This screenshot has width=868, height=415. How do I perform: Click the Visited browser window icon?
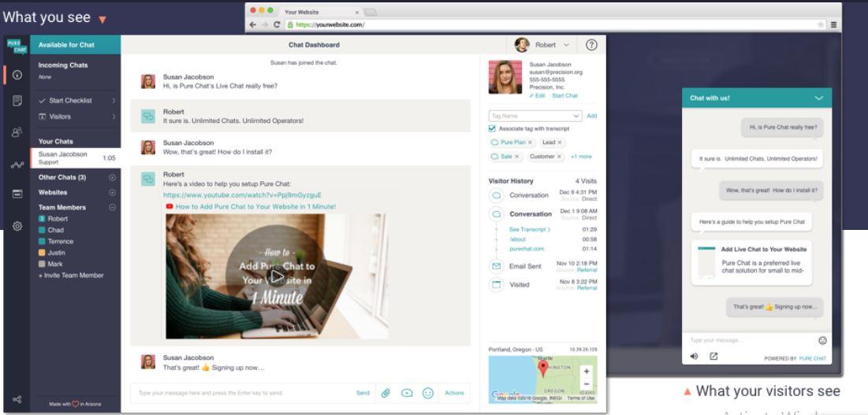tap(497, 284)
